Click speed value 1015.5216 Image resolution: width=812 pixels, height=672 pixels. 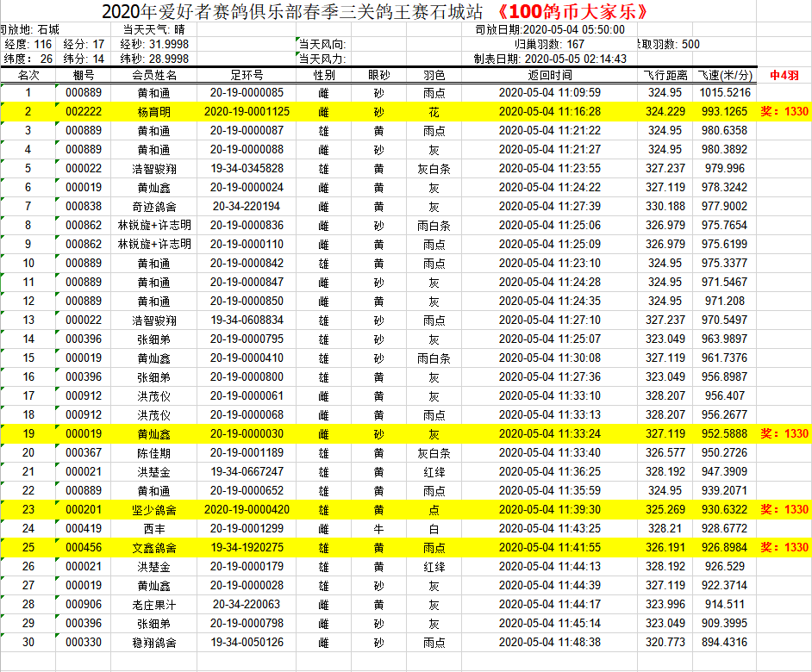pos(724,93)
